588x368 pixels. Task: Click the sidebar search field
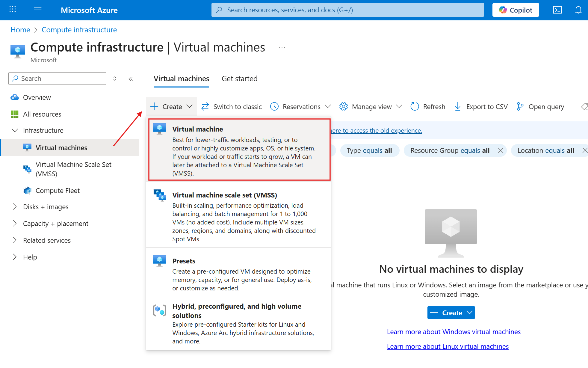pos(57,78)
